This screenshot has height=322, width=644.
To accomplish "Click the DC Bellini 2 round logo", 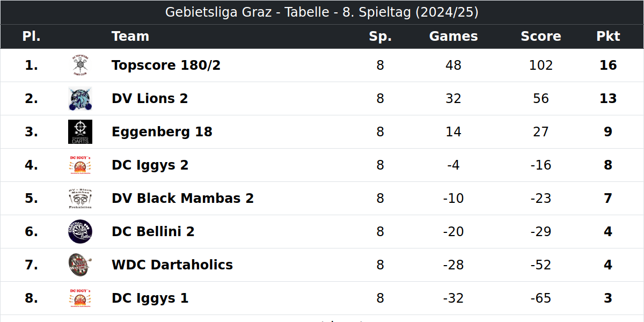I will pos(80,232).
